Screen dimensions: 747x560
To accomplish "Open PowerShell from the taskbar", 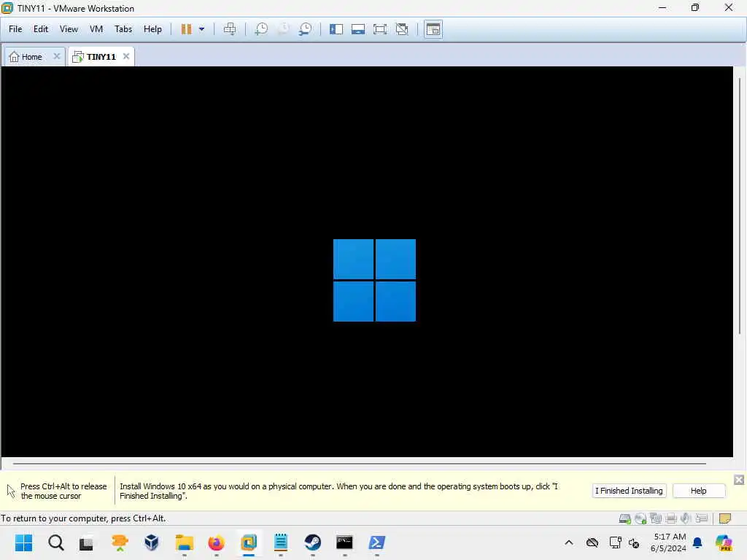I will [377, 542].
